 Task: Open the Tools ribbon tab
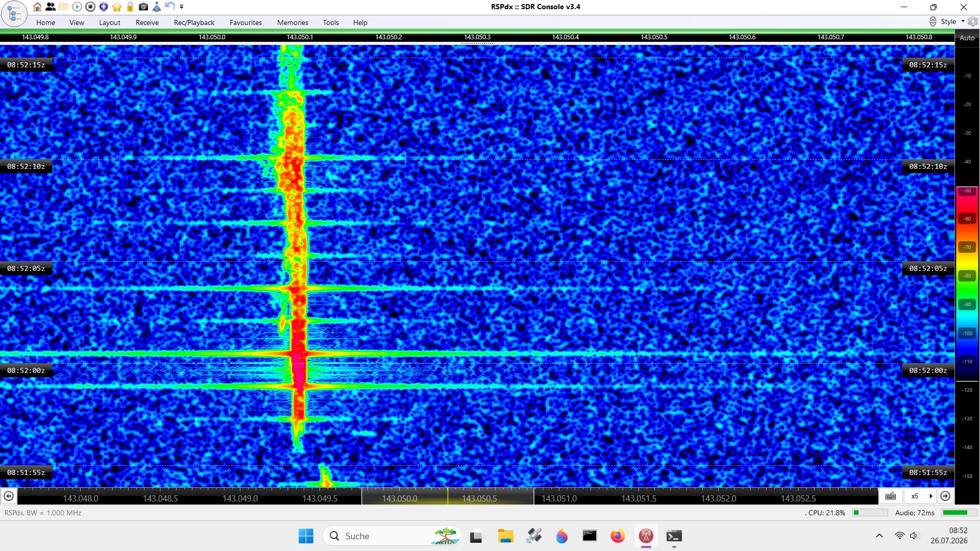tap(331, 22)
